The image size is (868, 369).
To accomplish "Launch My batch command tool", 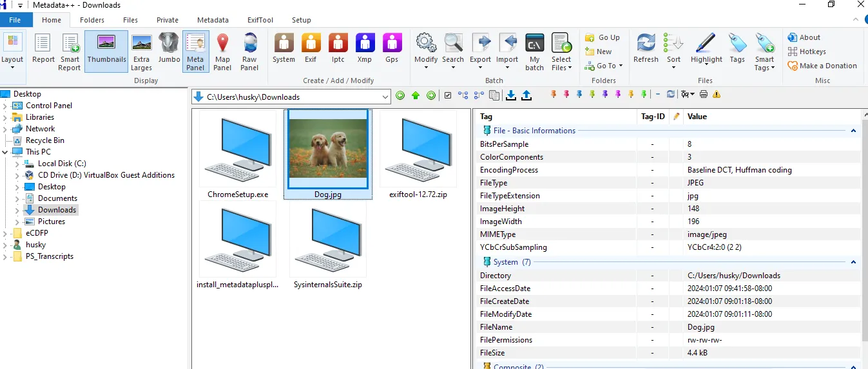I will [x=534, y=52].
